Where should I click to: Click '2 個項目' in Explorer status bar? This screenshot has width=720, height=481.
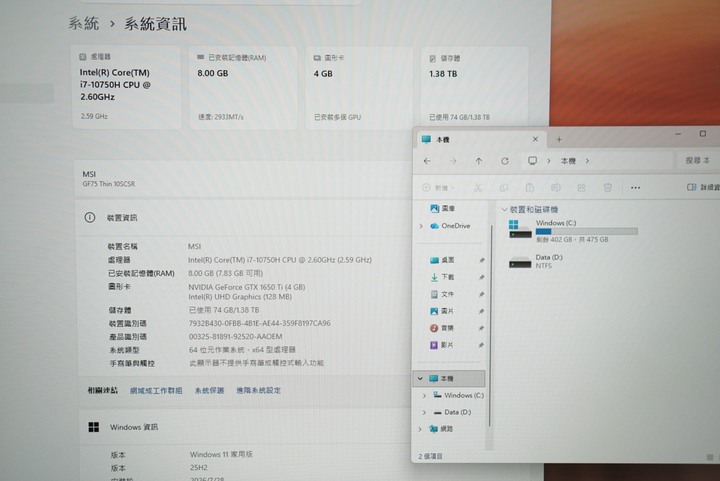[x=430, y=456]
